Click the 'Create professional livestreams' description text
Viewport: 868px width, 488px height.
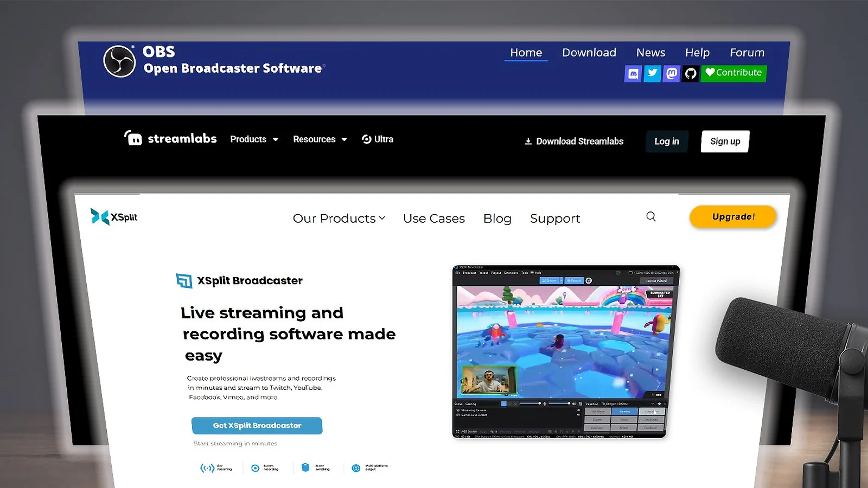pyautogui.click(x=261, y=388)
